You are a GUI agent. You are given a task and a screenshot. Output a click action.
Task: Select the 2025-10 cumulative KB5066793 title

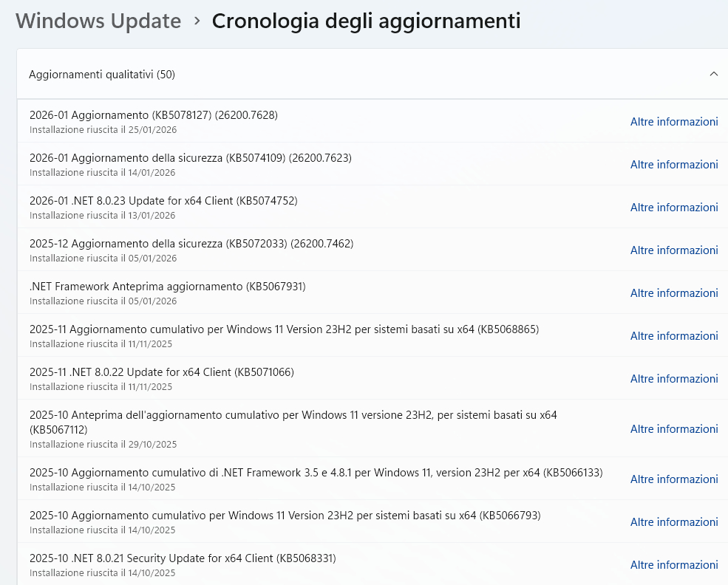click(x=285, y=516)
